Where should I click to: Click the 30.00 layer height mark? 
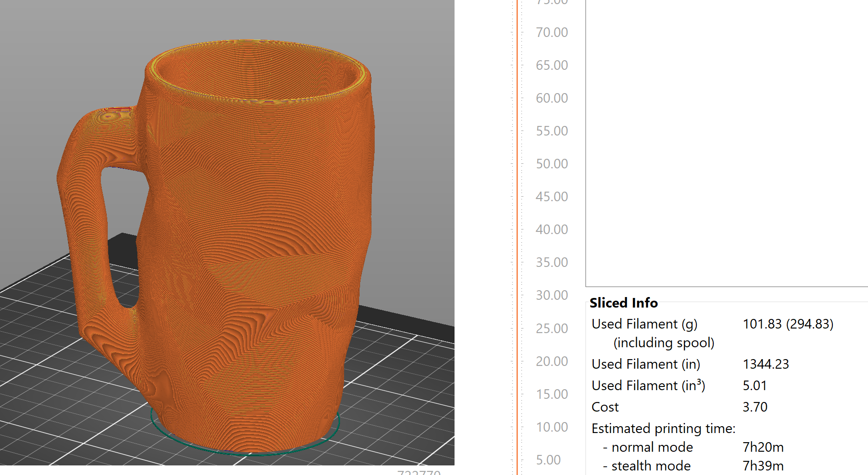coord(552,295)
